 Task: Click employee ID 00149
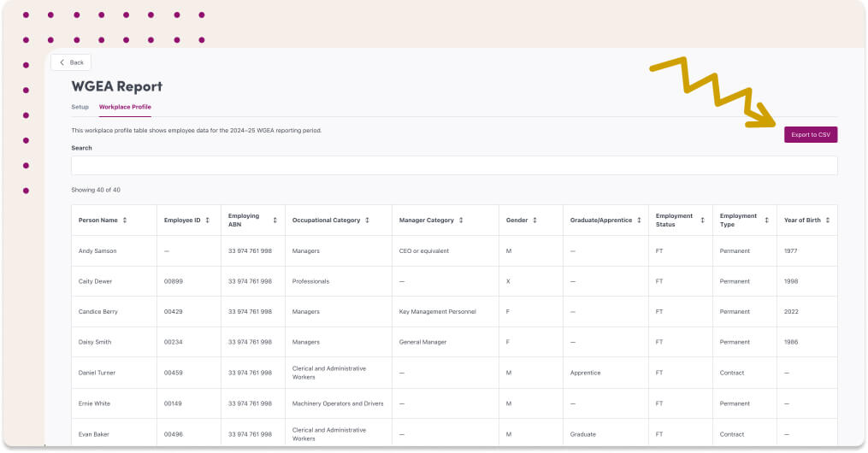click(173, 403)
